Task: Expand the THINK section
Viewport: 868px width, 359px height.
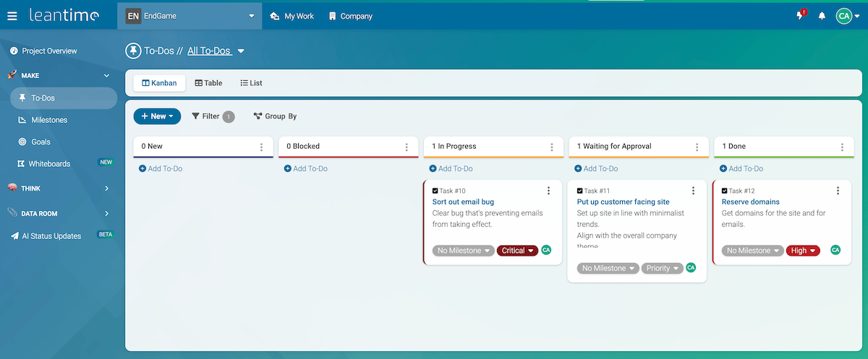Action: tap(106, 189)
